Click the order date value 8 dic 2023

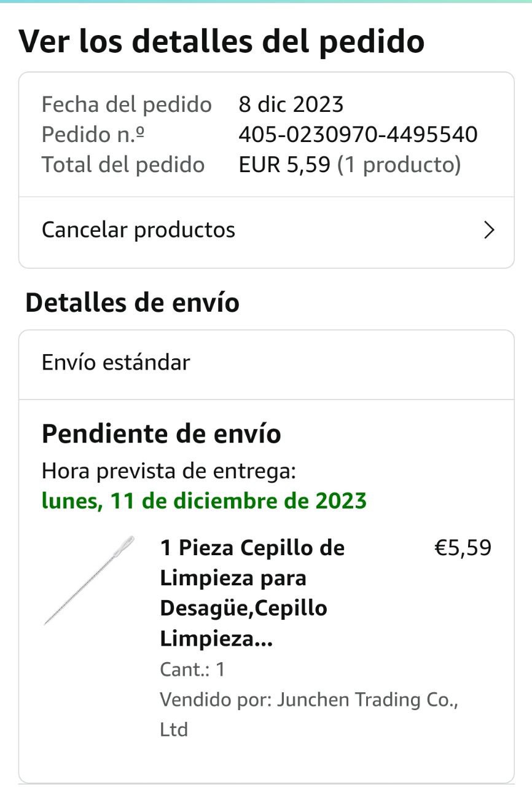pos(291,105)
